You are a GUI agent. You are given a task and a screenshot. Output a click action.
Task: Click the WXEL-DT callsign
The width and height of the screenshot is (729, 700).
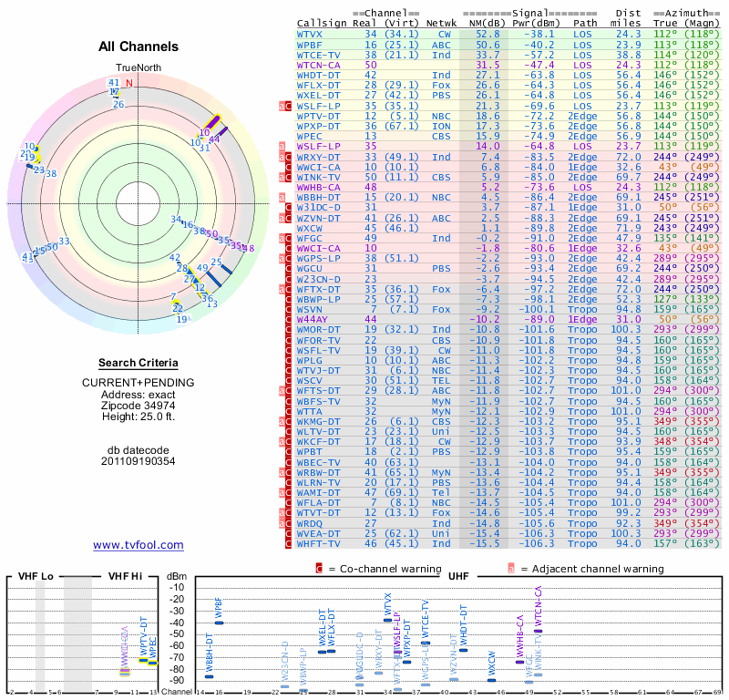pyautogui.click(x=318, y=96)
